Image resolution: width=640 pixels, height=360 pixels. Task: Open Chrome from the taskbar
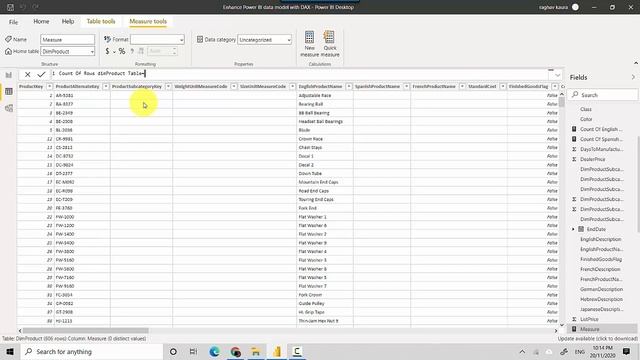point(235,351)
